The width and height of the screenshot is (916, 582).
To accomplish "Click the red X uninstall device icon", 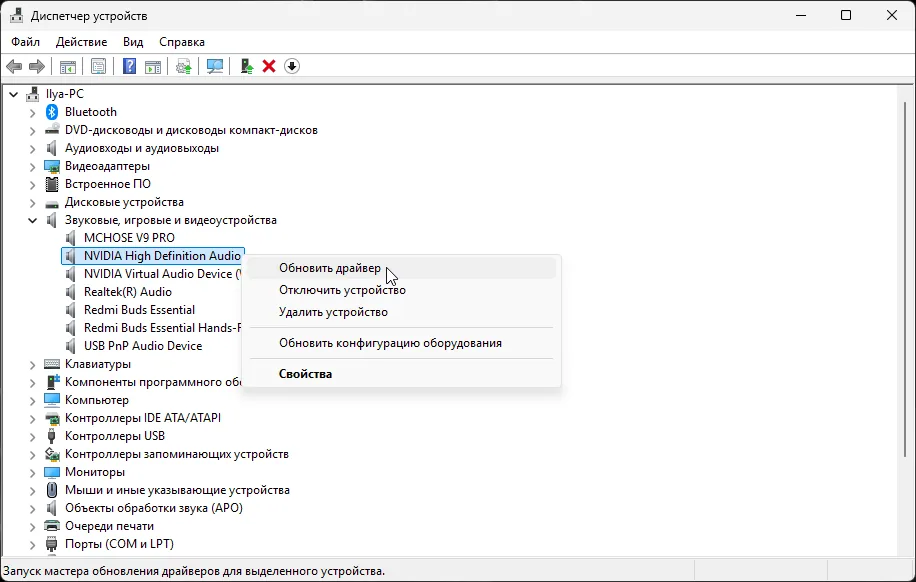I will pos(269,66).
